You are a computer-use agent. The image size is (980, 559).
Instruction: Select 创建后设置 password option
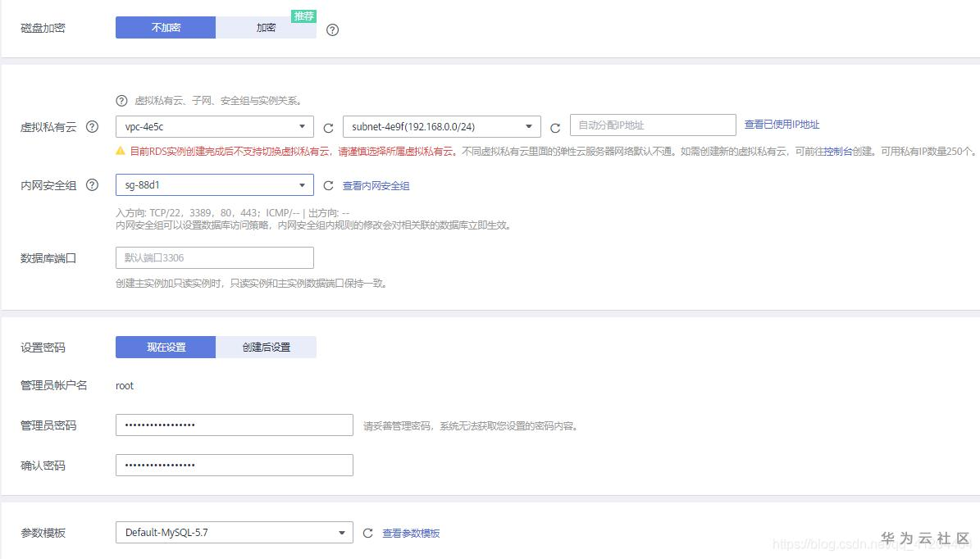click(x=266, y=348)
